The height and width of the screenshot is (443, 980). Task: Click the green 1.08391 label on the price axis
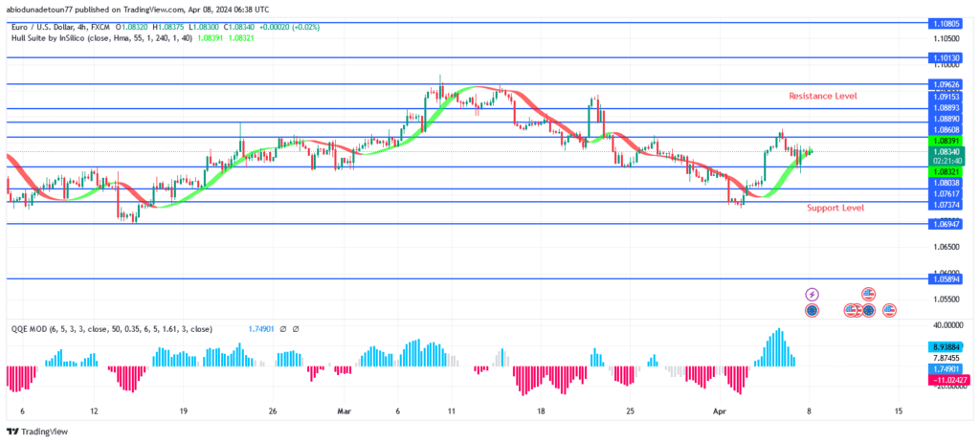click(947, 142)
